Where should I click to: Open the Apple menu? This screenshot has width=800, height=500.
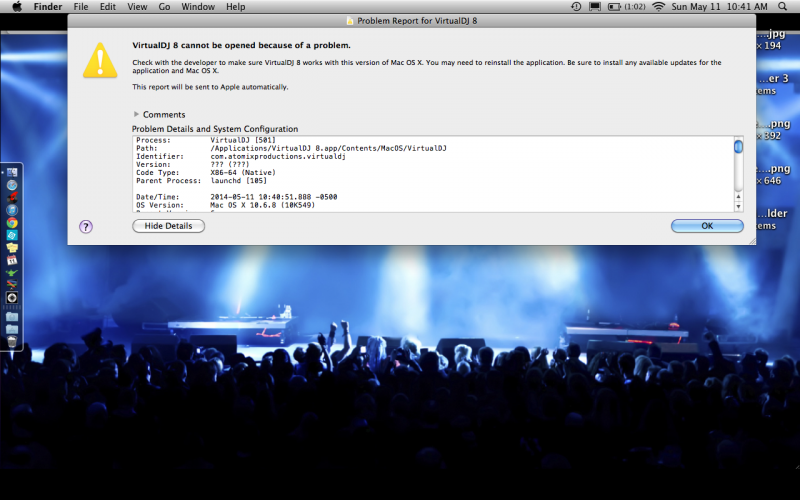17,7
